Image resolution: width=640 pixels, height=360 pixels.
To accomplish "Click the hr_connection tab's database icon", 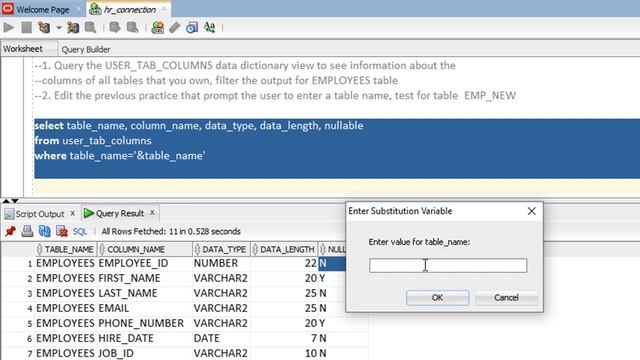I will [x=95, y=9].
